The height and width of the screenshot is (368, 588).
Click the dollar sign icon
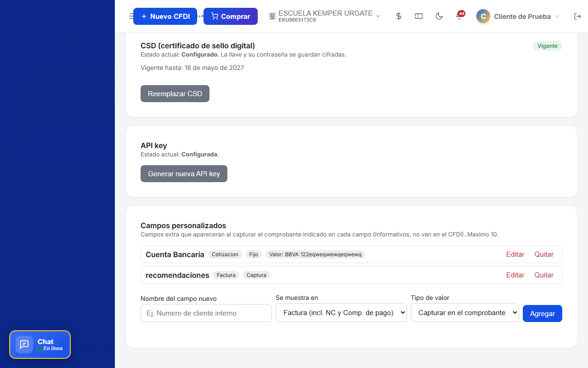(399, 16)
